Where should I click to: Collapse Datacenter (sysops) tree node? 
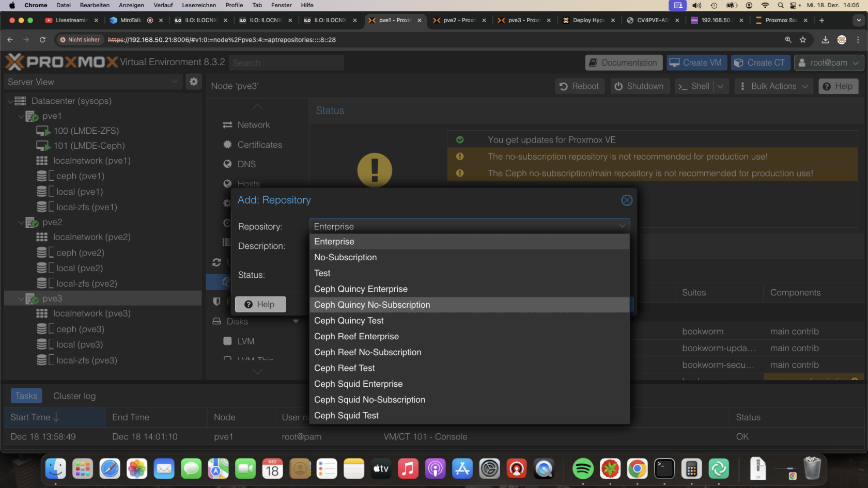[x=10, y=101]
